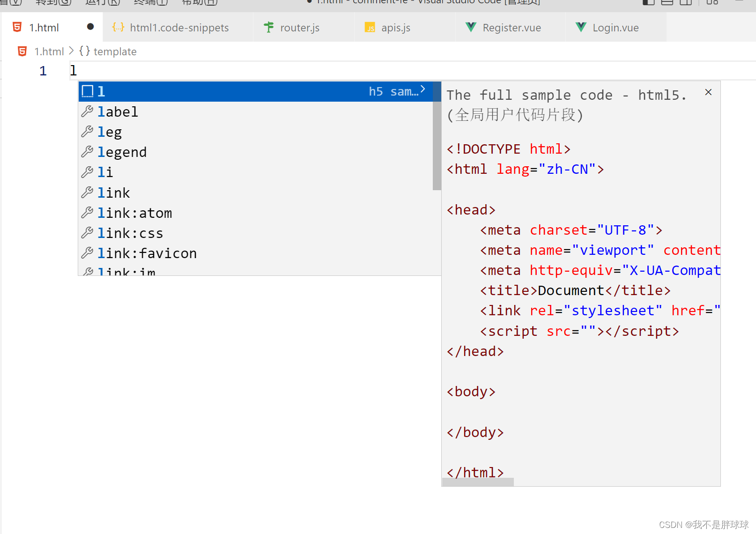The width and height of the screenshot is (756, 534).
Task: Click the Vue icon on Register.vue tab
Action: click(471, 27)
